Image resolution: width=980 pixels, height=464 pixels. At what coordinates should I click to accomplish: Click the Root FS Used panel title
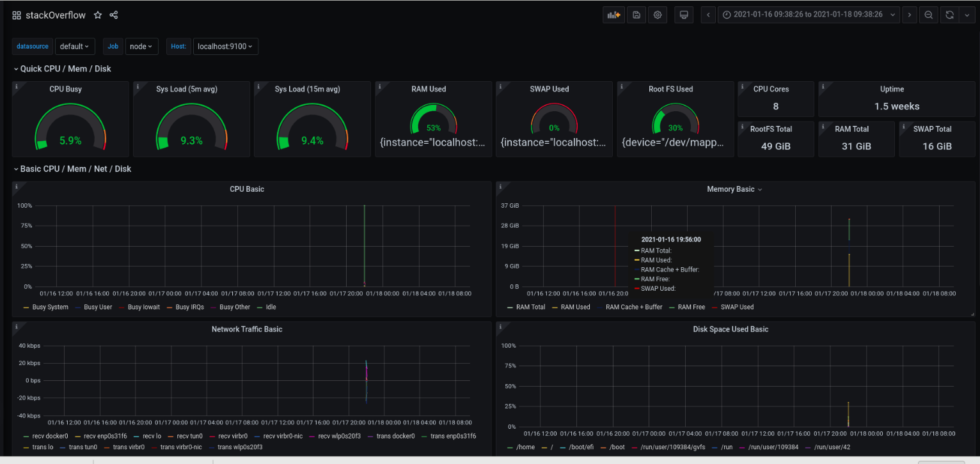click(x=670, y=89)
